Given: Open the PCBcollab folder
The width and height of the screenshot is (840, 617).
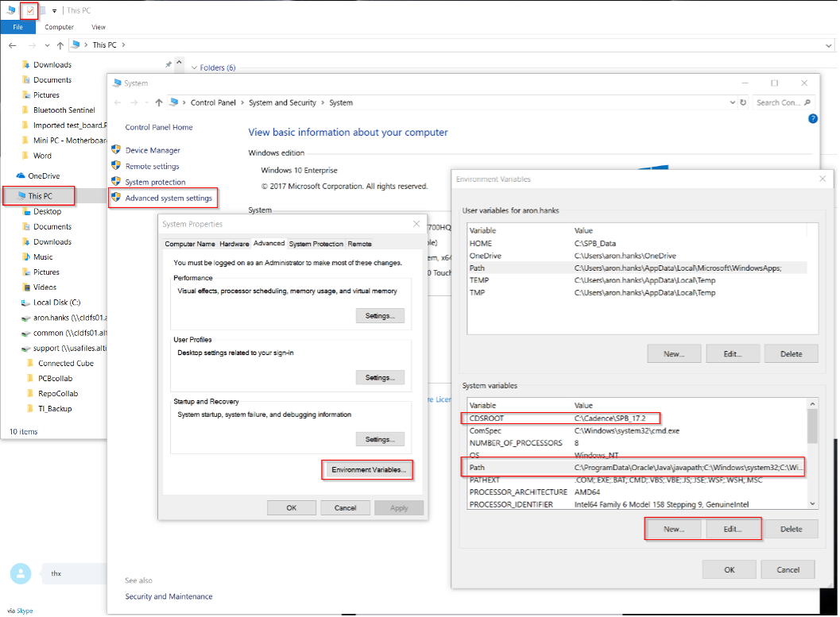Looking at the screenshot, I should (x=55, y=378).
